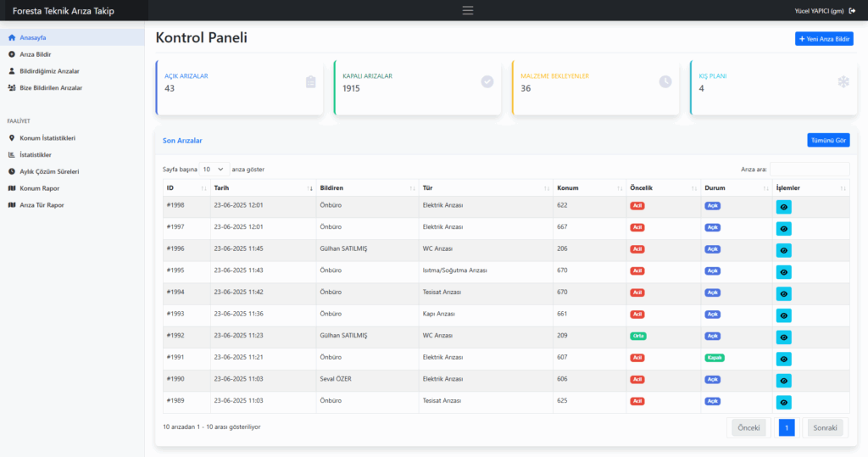Click user name Yücel YAPICI (gm)
Screen dimensions: 868x457
tap(819, 10)
